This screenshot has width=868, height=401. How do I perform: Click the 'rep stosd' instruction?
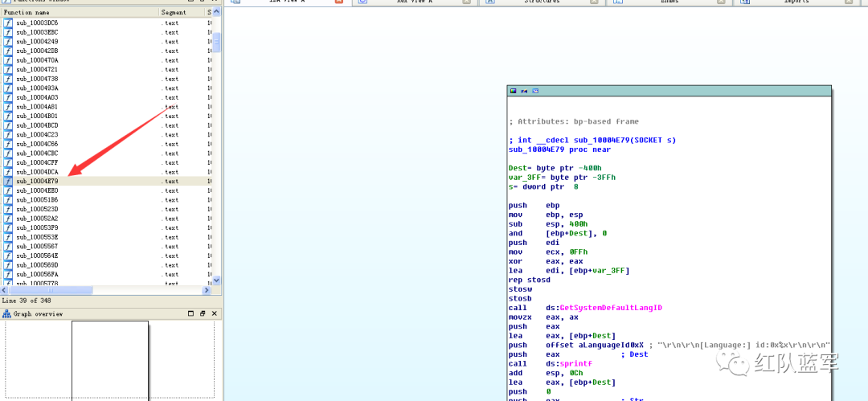tap(530, 280)
